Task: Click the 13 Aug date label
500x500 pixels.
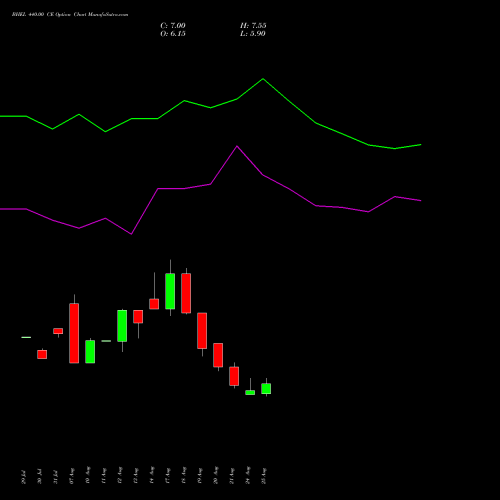Action: (135, 476)
